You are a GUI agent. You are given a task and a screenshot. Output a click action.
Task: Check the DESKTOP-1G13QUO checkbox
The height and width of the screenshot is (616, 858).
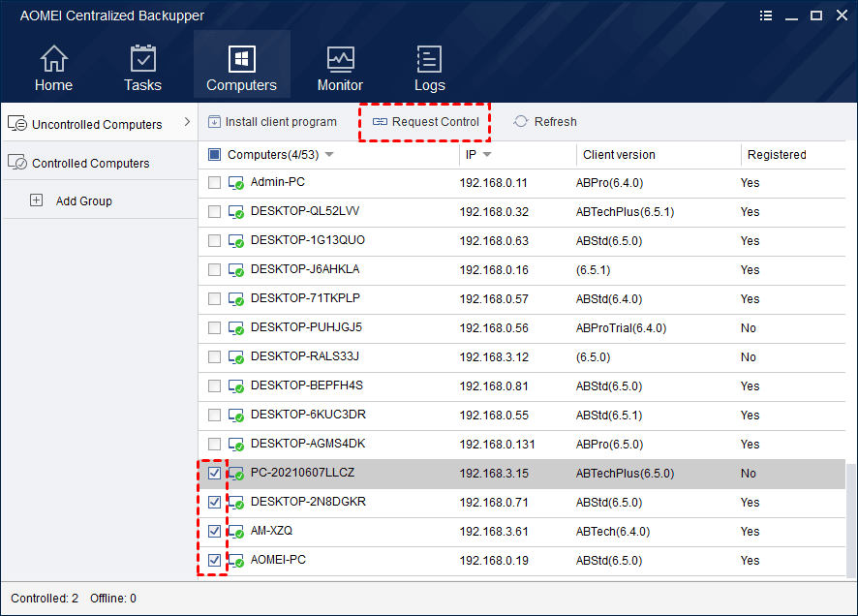point(215,241)
